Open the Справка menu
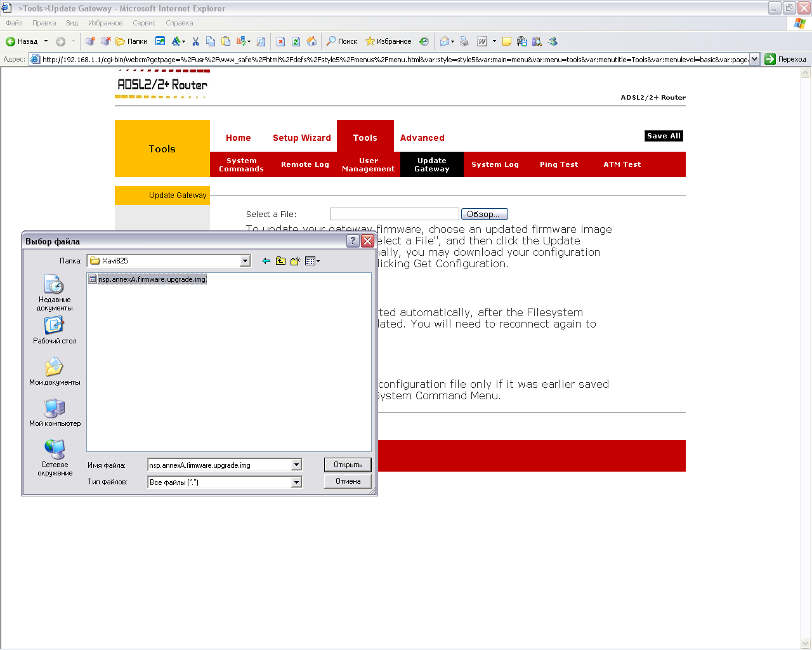Viewport: 812px width, 650px height. click(180, 23)
